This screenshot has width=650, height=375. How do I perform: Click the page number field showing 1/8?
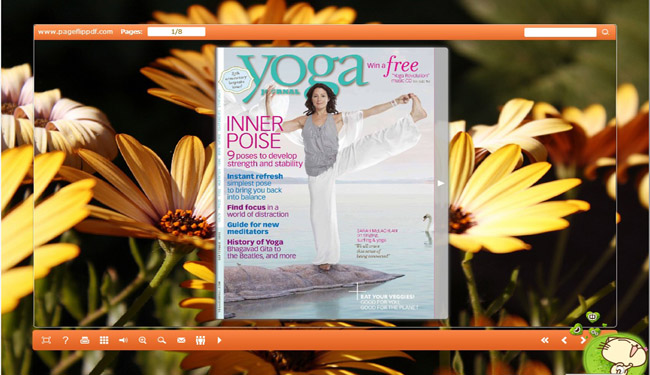[x=177, y=31]
